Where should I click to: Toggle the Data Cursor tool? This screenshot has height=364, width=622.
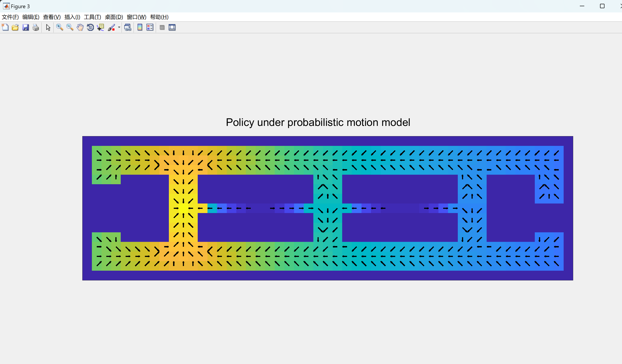point(101,27)
